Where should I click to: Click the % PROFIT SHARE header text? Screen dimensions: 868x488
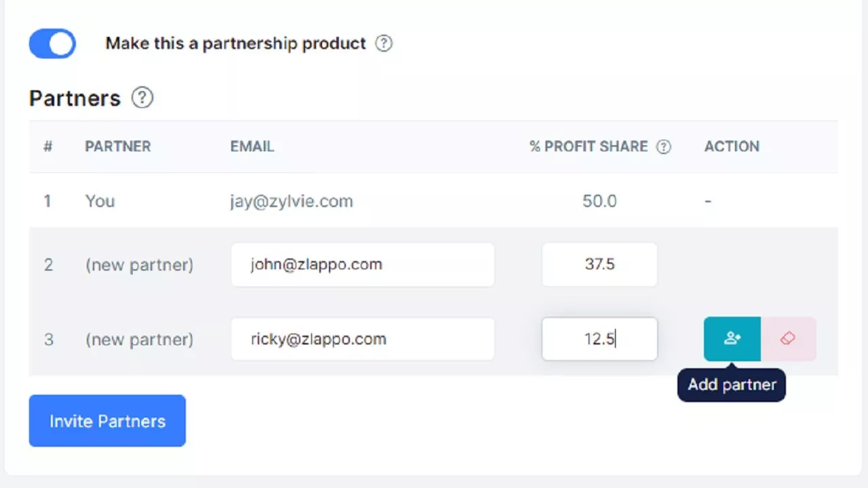pyautogui.click(x=589, y=146)
